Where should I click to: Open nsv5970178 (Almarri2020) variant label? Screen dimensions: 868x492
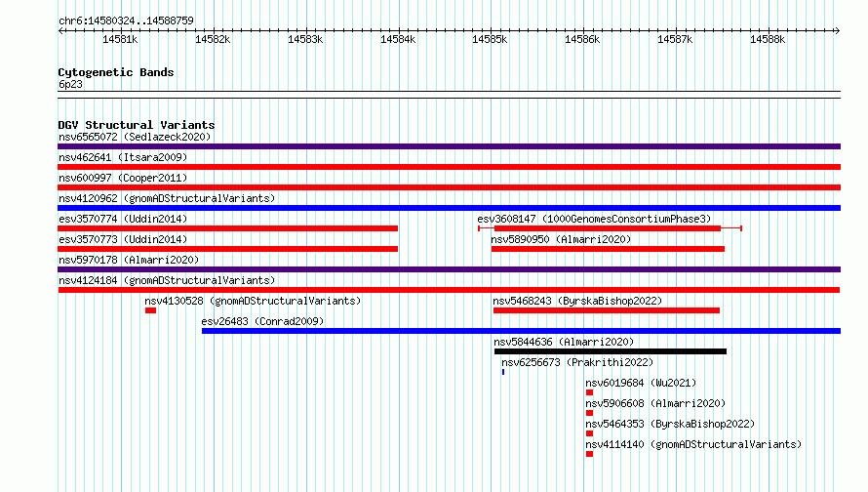coord(129,260)
